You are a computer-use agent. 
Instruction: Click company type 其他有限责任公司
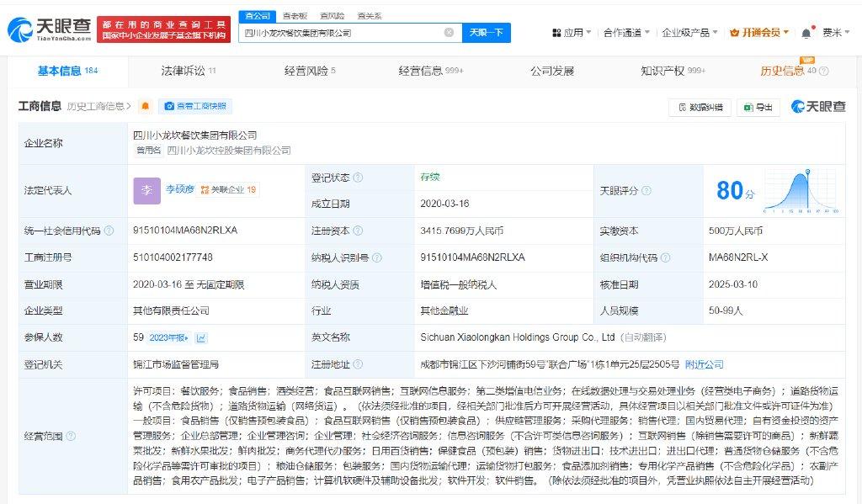tap(171, 310)
